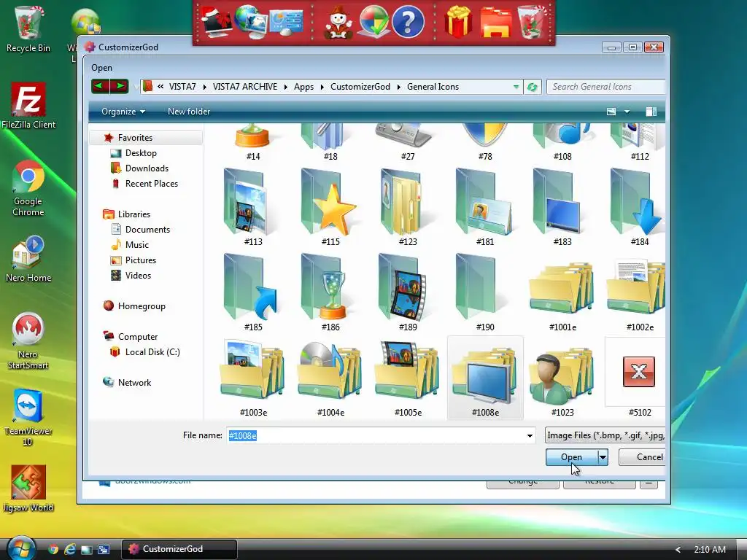Cancel the Open dialog

tap(642, 457)
